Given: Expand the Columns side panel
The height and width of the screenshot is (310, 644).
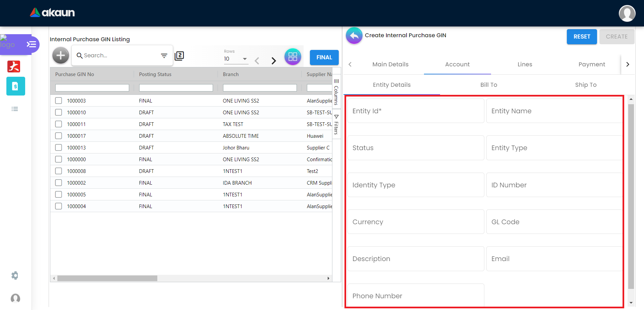Looking at the screenshot, I should (336, 91).
